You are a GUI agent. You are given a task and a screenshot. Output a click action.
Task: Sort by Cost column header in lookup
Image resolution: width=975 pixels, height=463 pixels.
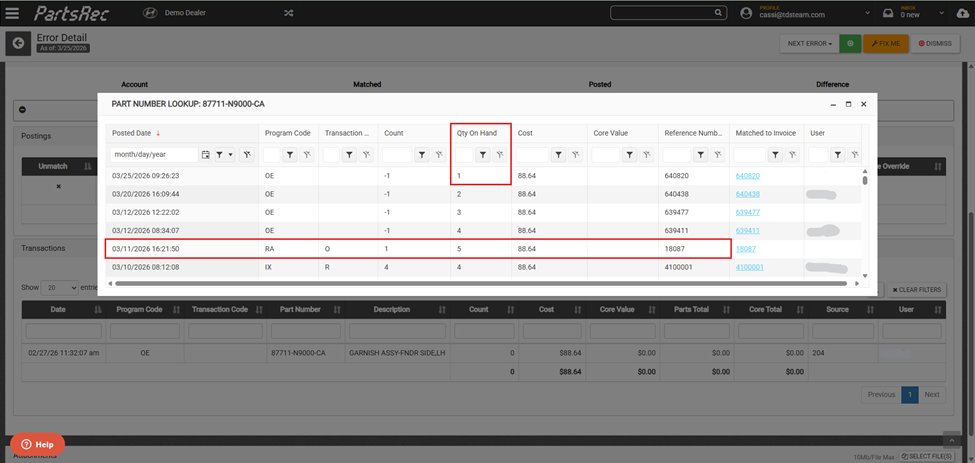pos(525,133)
